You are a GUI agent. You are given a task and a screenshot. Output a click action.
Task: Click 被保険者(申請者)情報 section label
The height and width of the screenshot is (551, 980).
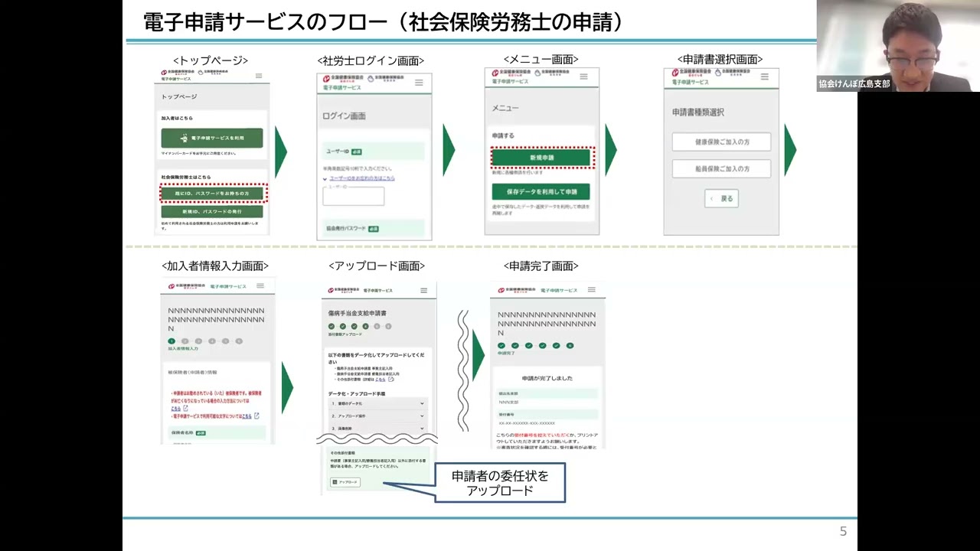pyautogui.click(x=192, y=373)
